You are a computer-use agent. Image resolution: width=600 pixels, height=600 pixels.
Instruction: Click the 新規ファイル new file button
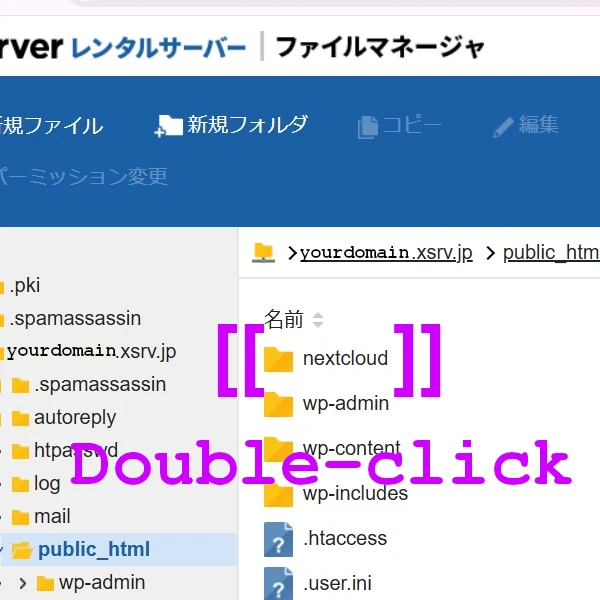tap(51, 126)
